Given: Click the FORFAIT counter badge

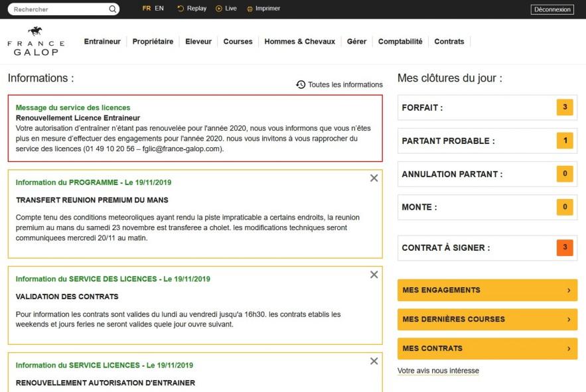Looking at the screenshot, I should pos(565,107).
